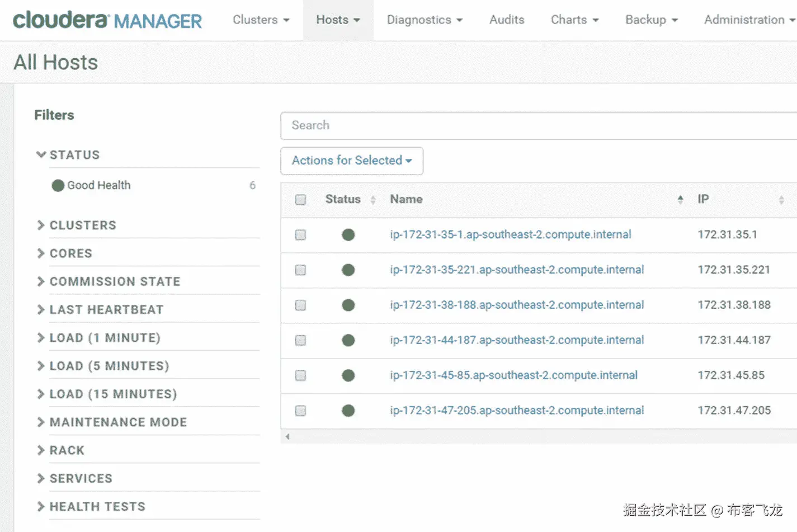This screenshot has width=797, height=532.
Task: Click the Good Health green circle icon
Action: point(58,186)
